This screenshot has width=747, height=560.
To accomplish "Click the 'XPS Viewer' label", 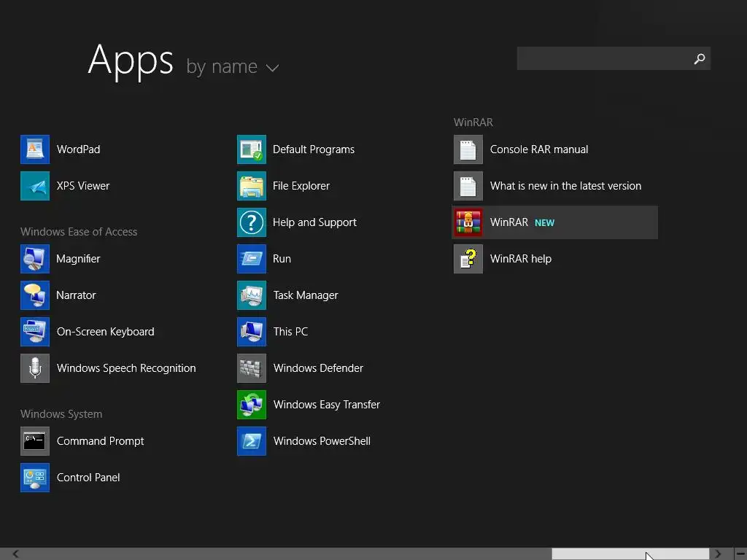I will 83,186.
